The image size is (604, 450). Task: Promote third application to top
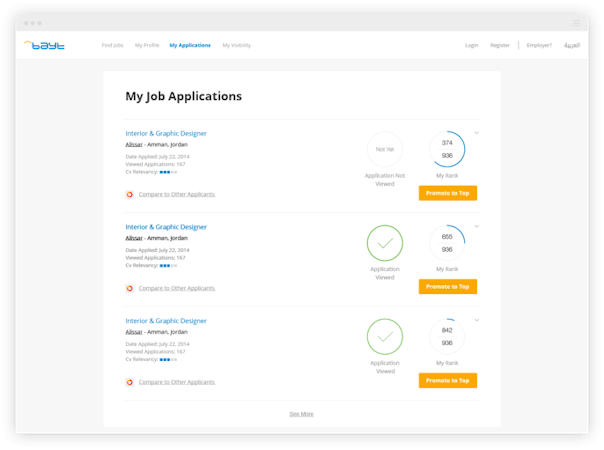(x=448, y=381)
